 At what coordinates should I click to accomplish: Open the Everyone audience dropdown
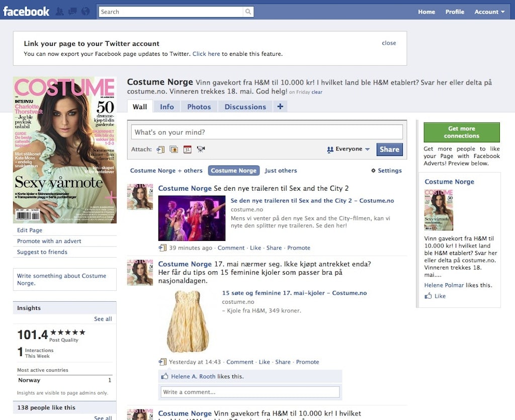[349, 149]
